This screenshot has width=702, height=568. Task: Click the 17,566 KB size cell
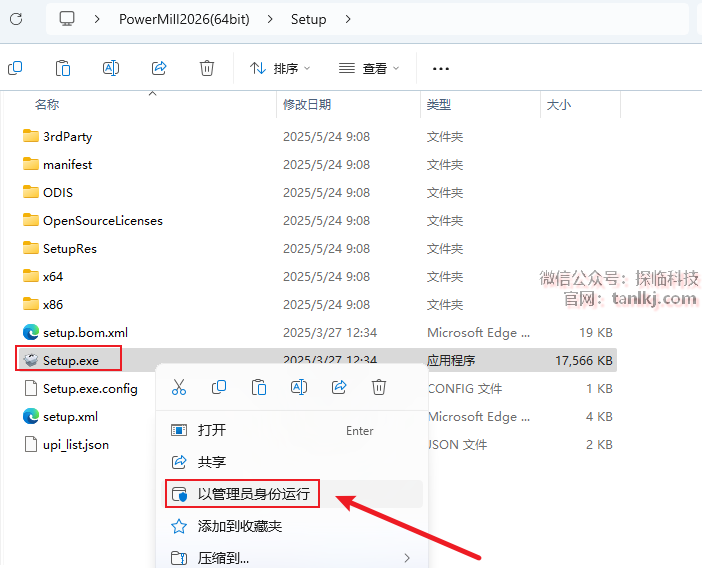tap(584, 361)
